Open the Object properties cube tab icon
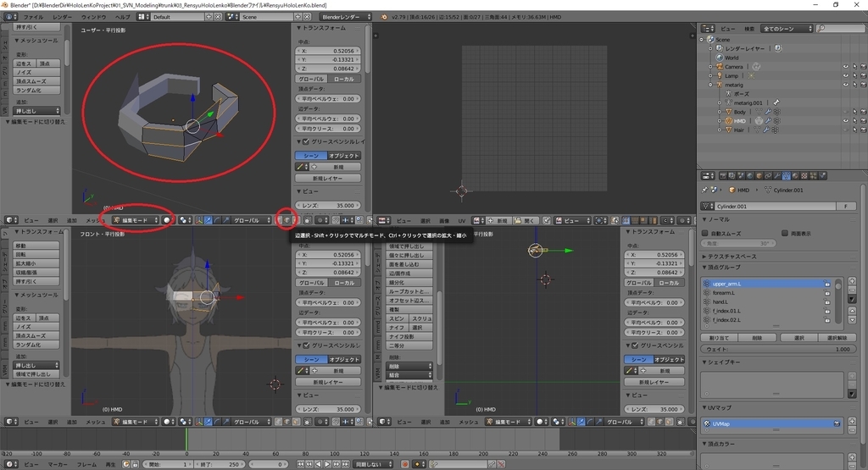868x470 pixels. [x=759, y=176]
